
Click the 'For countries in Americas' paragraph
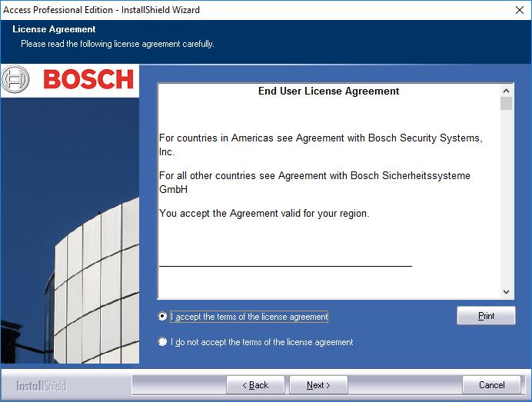[321, 145]
